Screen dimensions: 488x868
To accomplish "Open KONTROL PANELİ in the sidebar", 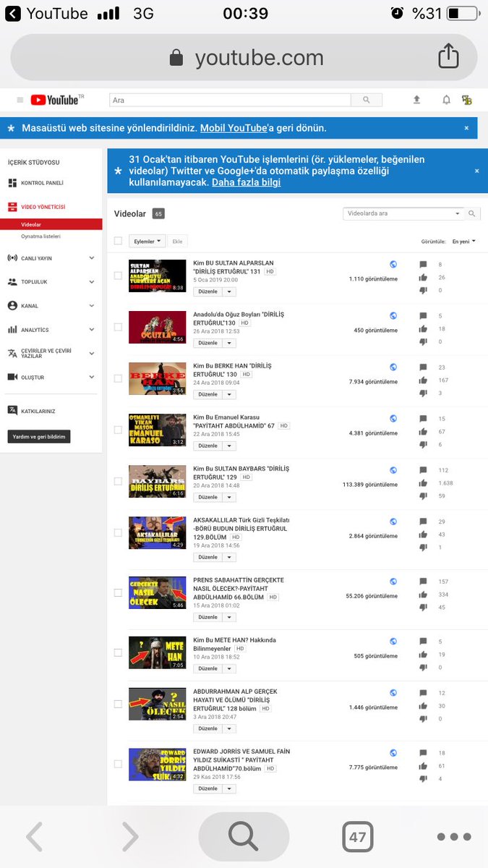I will pos(42,183).
